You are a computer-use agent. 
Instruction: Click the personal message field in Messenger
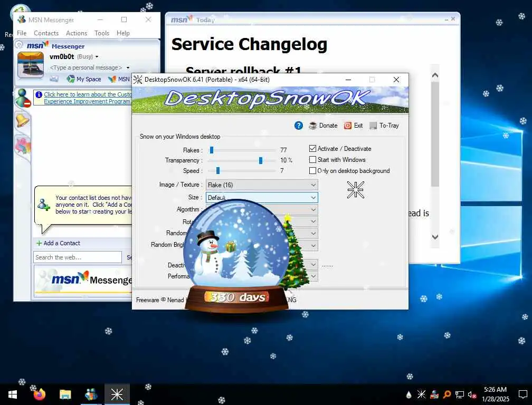(86, 68)
